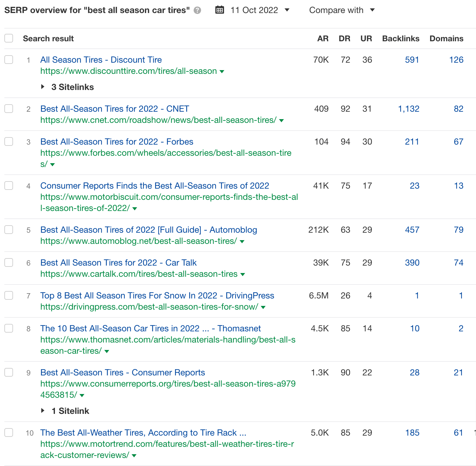
Task: Open the discounttire.com URL dropdown arrow
Action: (222, 72)
